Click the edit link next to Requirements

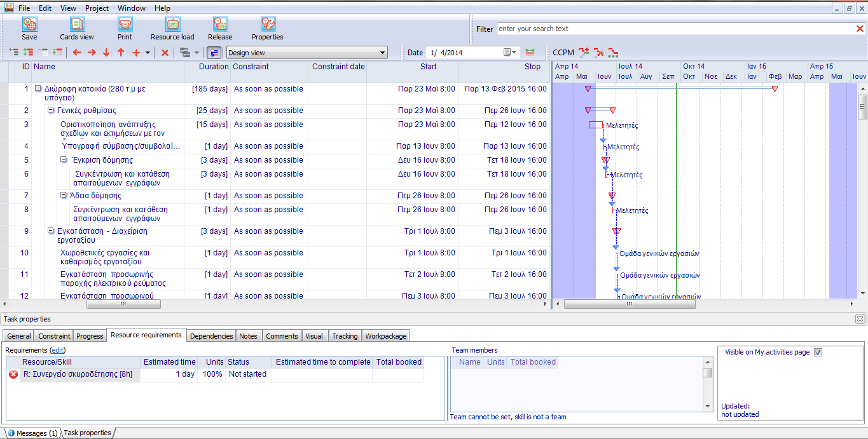click(x=57, y=350)
